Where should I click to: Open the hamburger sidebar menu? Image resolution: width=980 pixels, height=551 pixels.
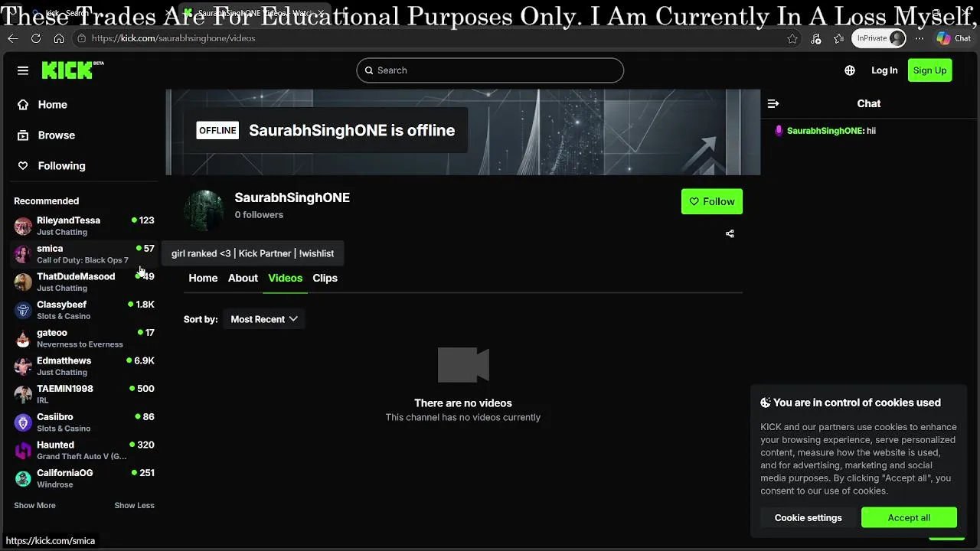pyautogui.click(x=23, y=70)
